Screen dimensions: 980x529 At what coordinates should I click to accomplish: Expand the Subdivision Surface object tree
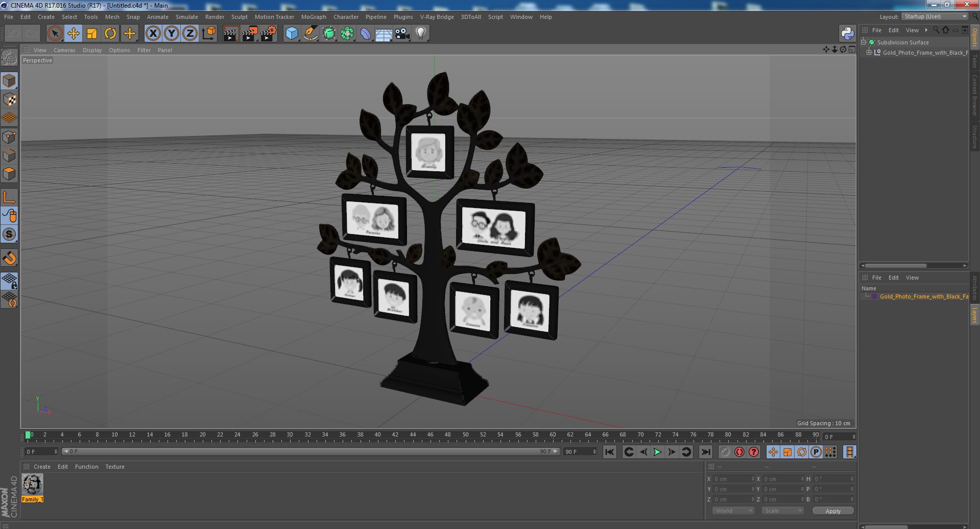click(x=864, y=42)
